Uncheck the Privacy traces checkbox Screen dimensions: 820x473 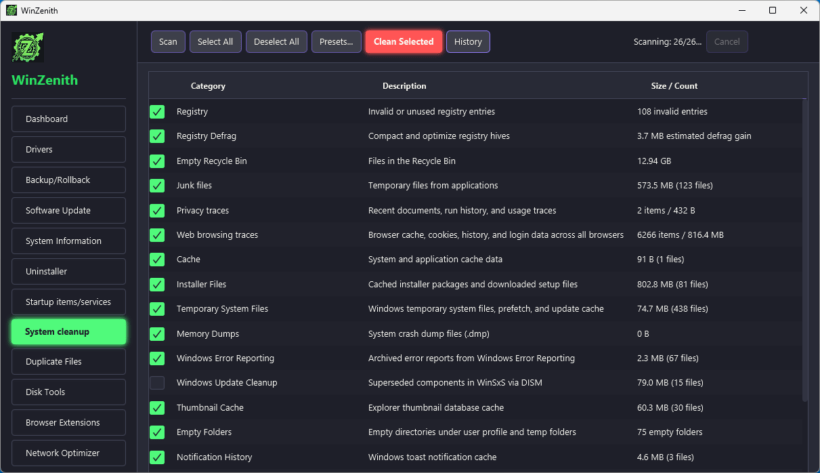[x=157, y=210]
